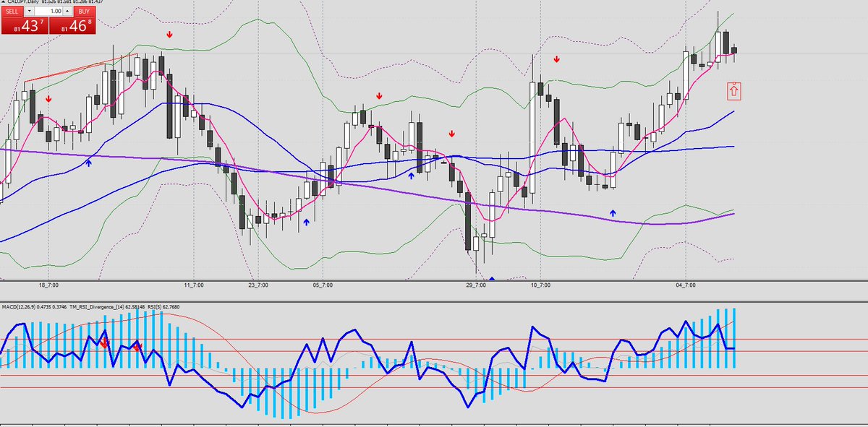
Task: Click the 04_7:00 time axis label
Action: pyautogui.click(x=686, y=285)
